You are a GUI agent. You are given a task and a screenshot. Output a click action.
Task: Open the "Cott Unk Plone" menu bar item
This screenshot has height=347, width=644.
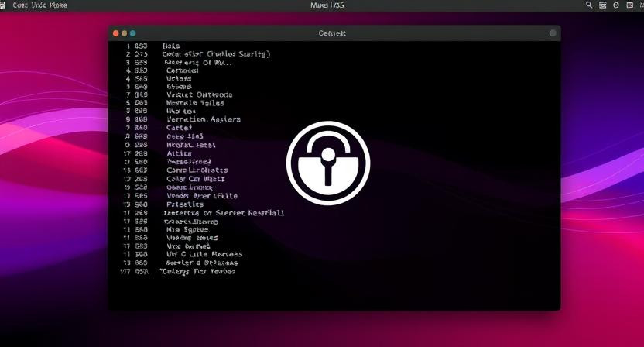click(39, 5)
